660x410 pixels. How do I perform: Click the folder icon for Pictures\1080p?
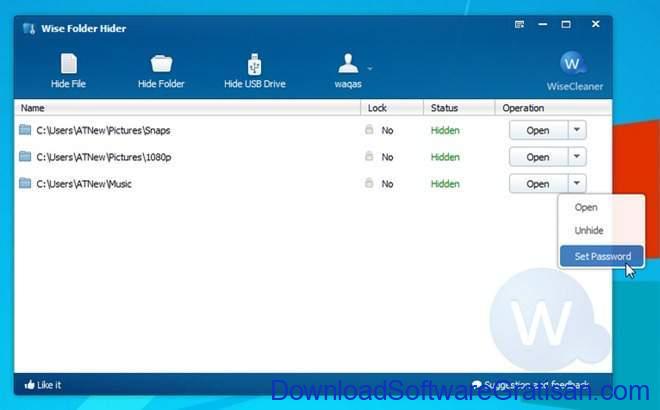pyautogui.click(x=25, y=157)
